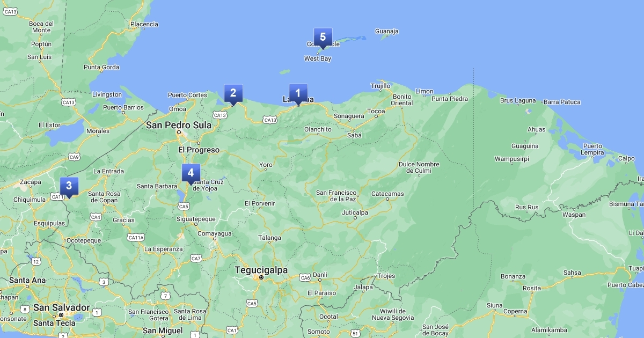The image size is (644, 338).
Task: Click the Guanaja island label
Action: point(386,31)
